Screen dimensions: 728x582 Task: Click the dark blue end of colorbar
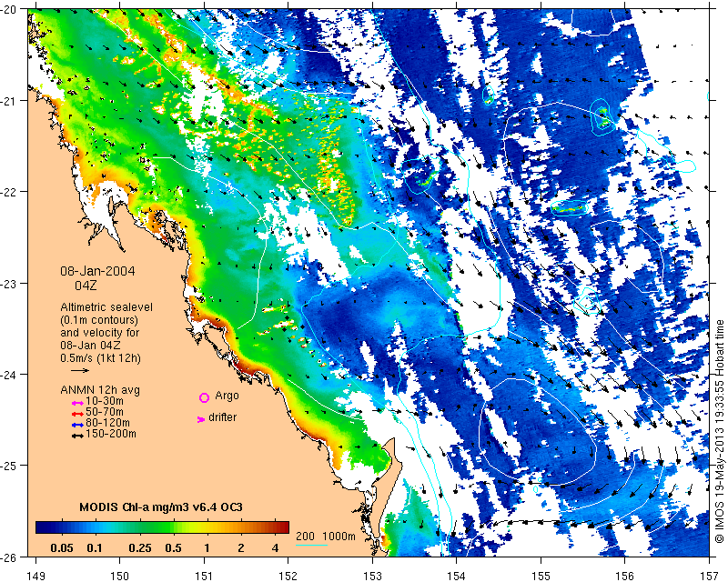pyautogui.click(x=41, y=527)
